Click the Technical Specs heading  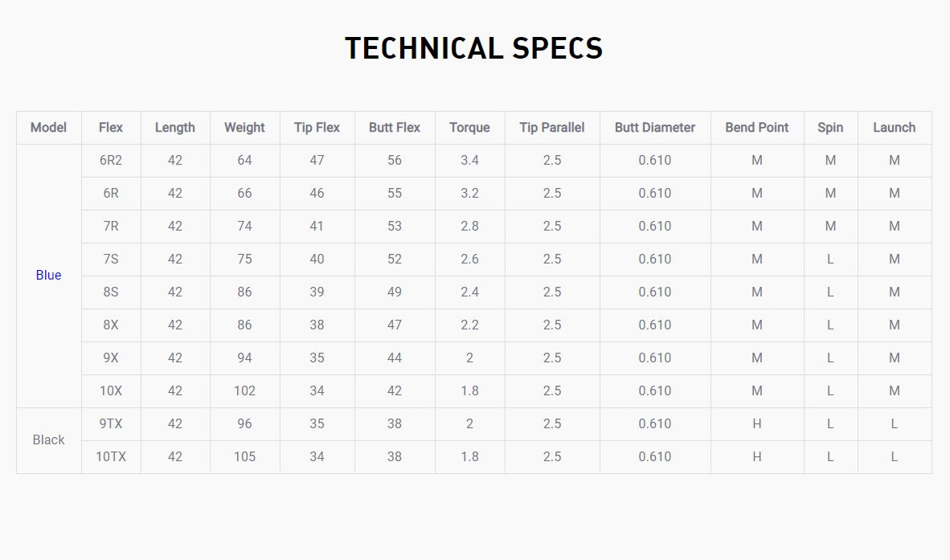click(474, 49)
